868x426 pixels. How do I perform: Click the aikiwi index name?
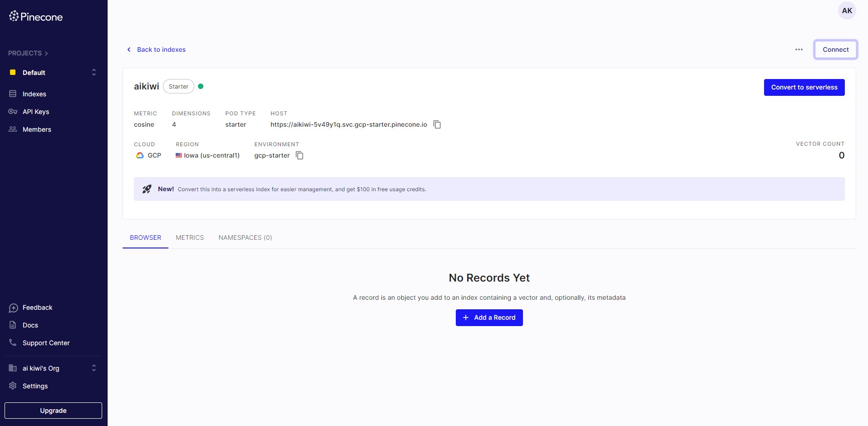pyautogui.click(x=146, y=86)
